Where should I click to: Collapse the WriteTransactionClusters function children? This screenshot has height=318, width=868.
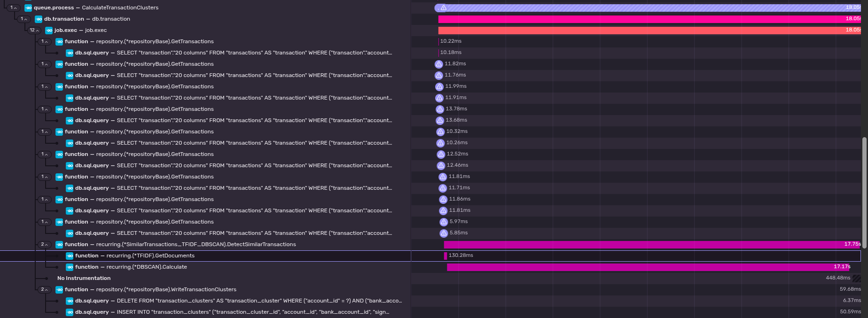click(x=45, y=289)
